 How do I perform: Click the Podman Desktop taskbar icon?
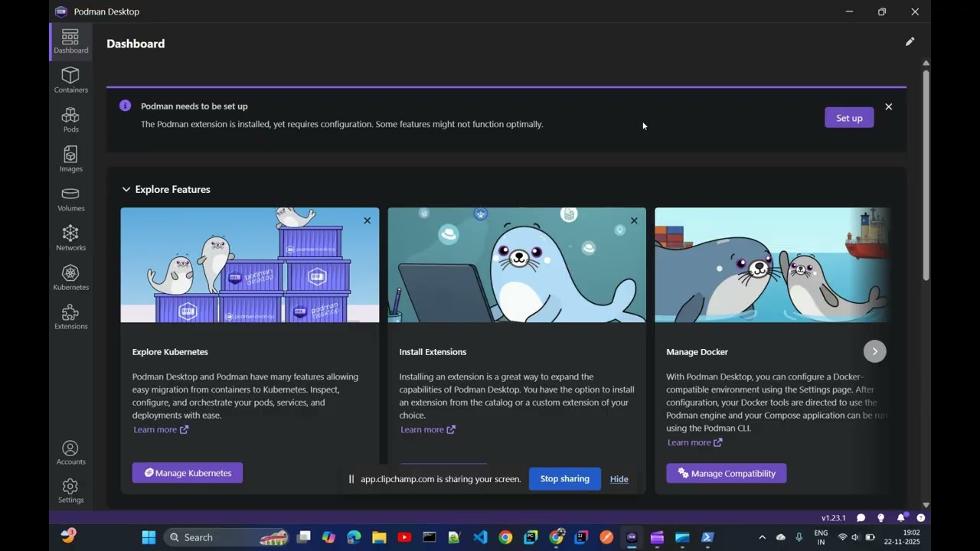pyautogui.click(x=632, y=537)
